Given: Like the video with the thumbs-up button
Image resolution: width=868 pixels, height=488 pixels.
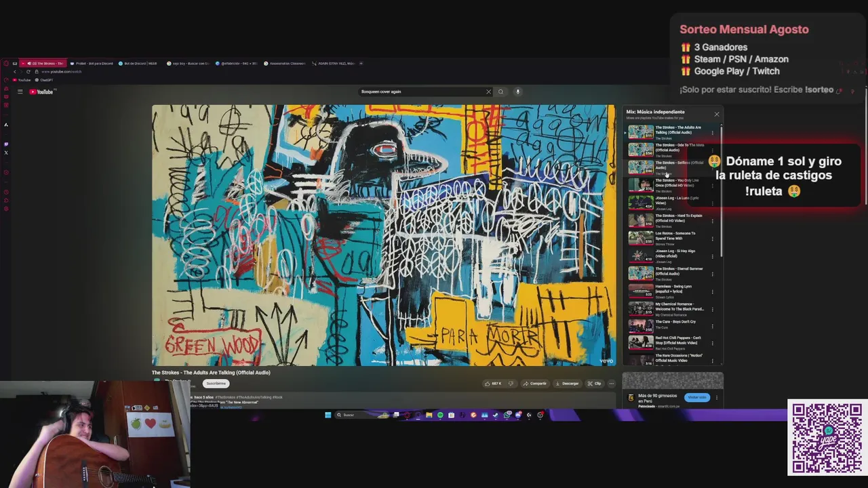Looking at the screenshot, I should click(x=493, y=384).
